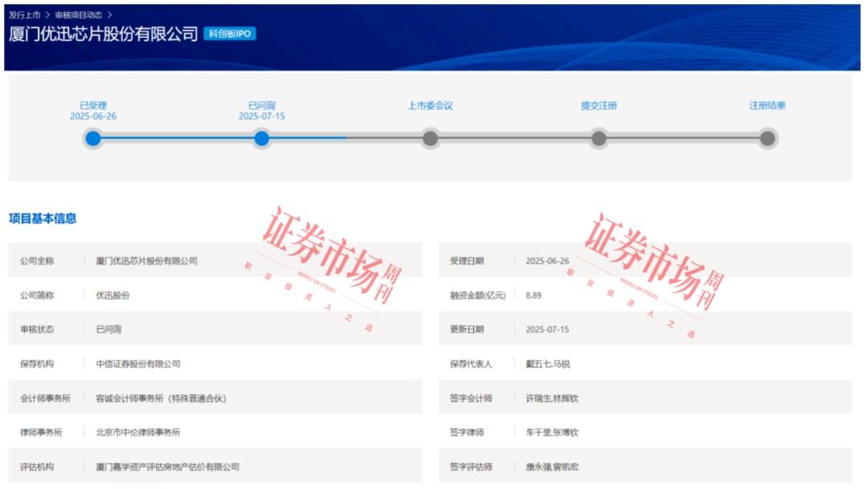Click the 提交注册 timeline circle

pos(599,138)
